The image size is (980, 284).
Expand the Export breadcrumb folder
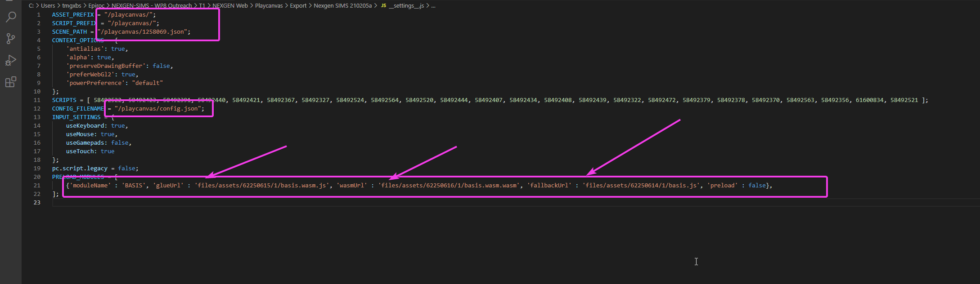(x=298, y=6)
